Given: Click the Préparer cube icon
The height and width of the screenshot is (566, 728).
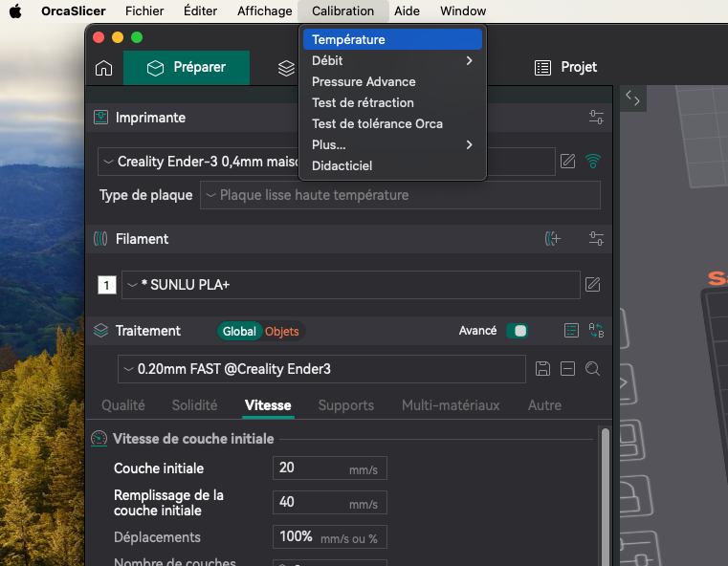Looking at the screenshot, I should click(155, 68).
